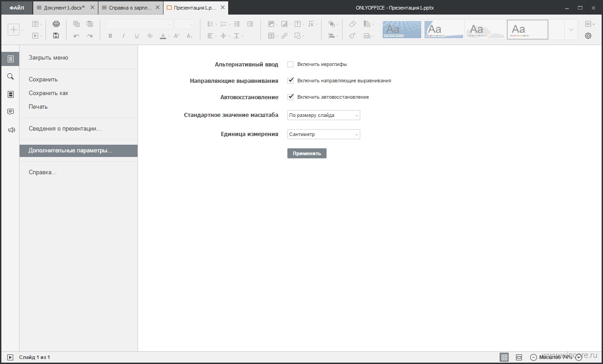Toggle bold formatting
The width and height of the screenshot is (603, 364).
(x=110, y=36)
